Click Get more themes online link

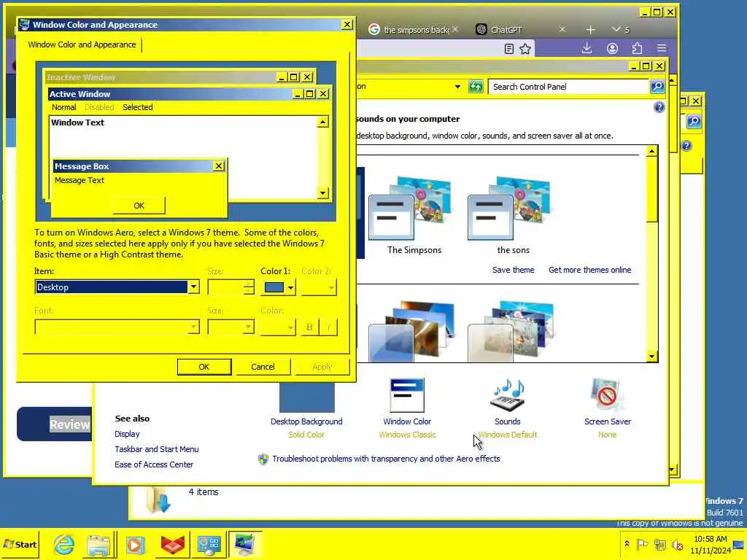(x=589, y=270)
